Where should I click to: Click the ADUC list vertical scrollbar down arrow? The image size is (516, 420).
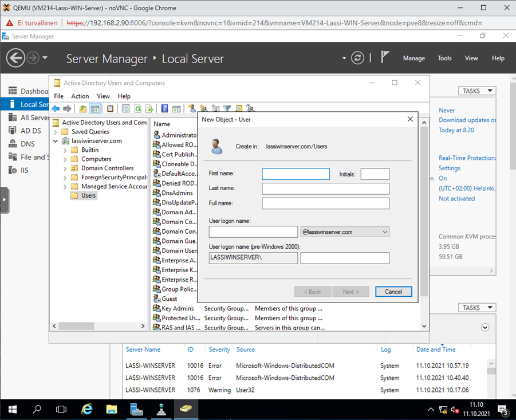[x=424, y=326]
